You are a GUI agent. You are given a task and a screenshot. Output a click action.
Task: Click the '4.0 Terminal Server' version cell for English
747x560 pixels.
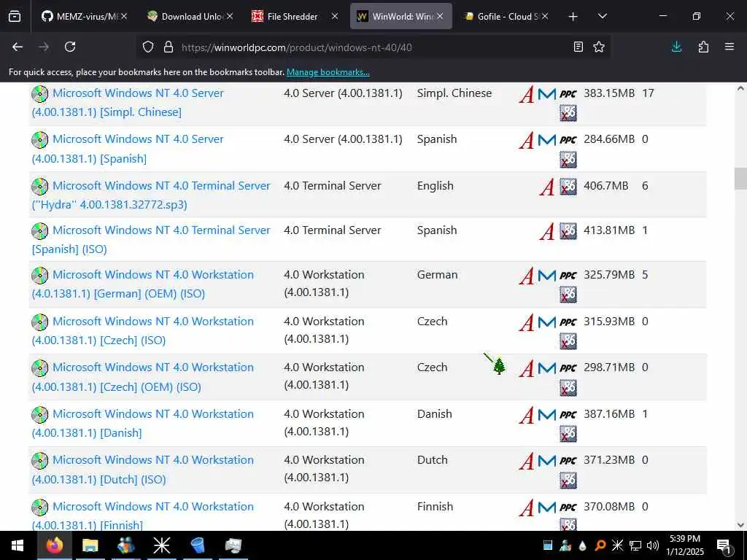332,186
